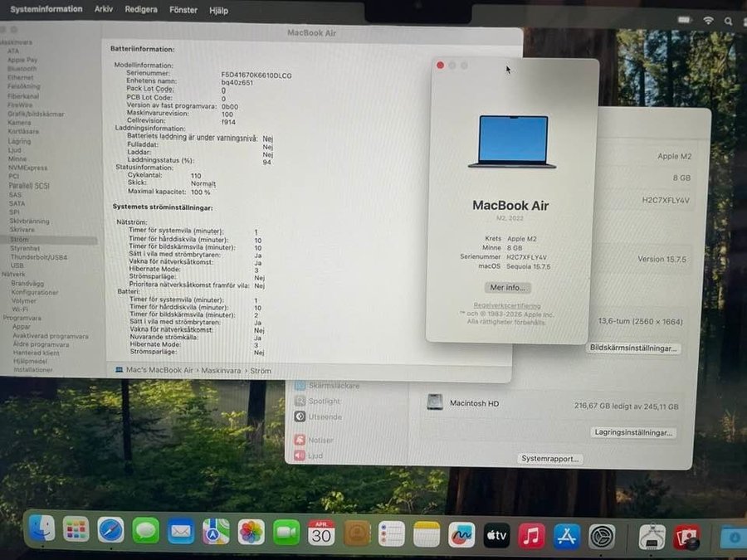Select Spotlight in settings sidebar

pyautogui.click(x=324, y=401)
